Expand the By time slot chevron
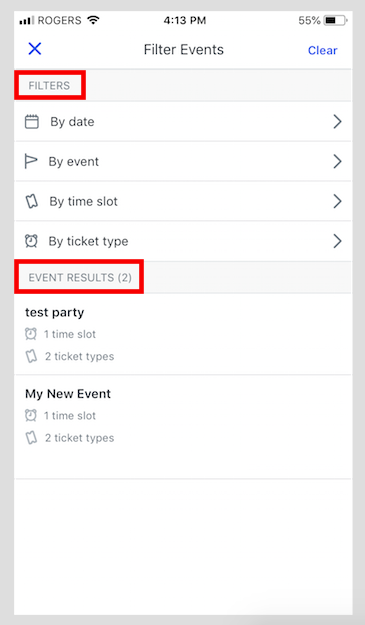The image size is (365, 625). click(337, 201)
